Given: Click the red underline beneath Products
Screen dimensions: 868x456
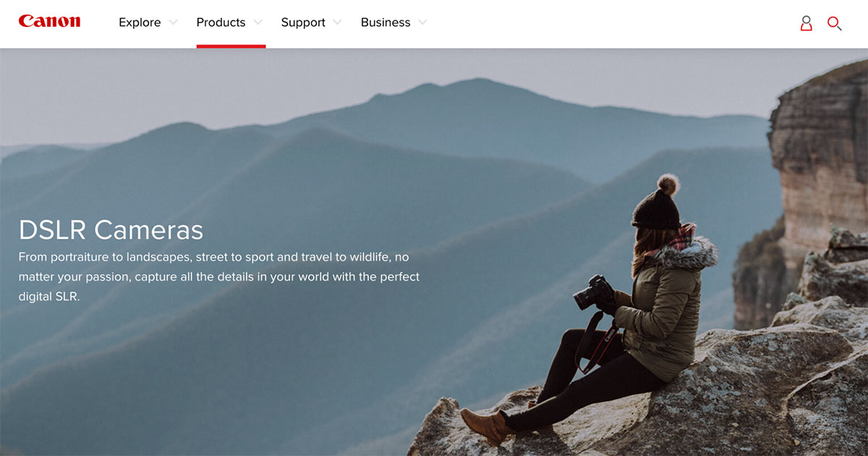Looking at the screenshot, I should pos(231,46).
